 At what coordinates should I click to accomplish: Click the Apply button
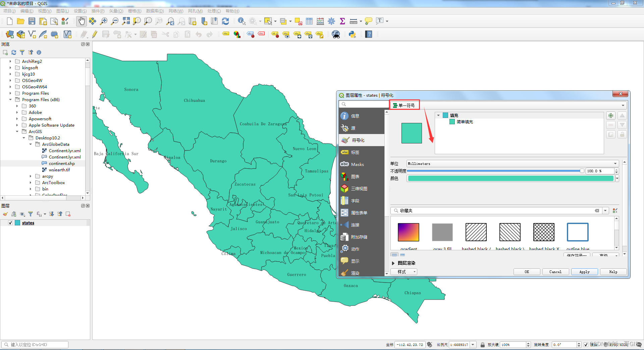[584, 272]
